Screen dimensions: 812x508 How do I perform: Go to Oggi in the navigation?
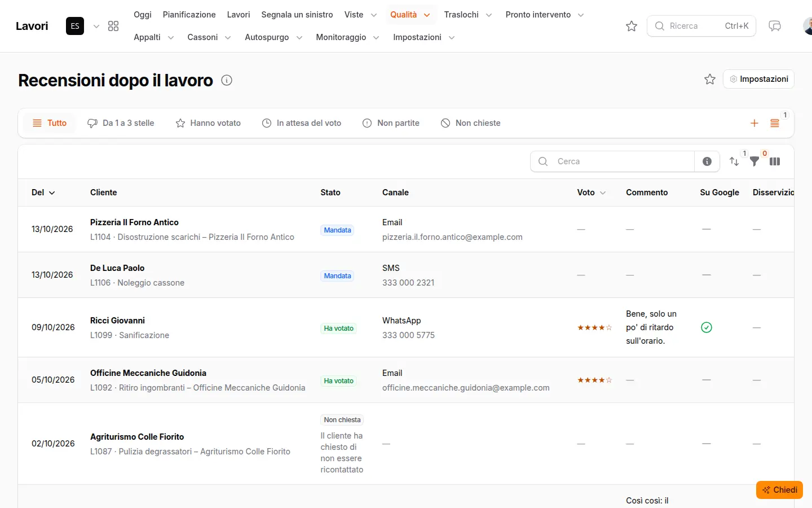pos(143,15)
